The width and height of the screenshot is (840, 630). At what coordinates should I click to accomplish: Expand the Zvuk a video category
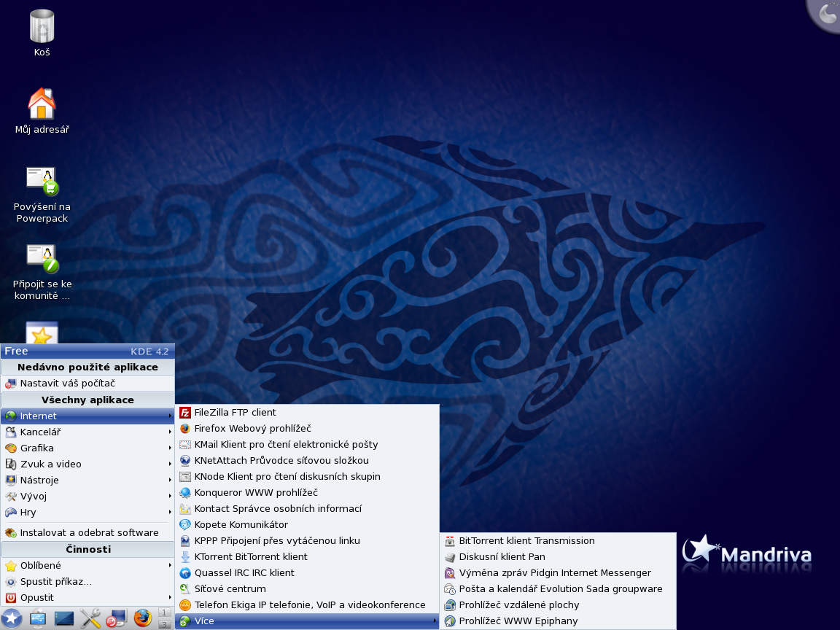pos(87,464)
